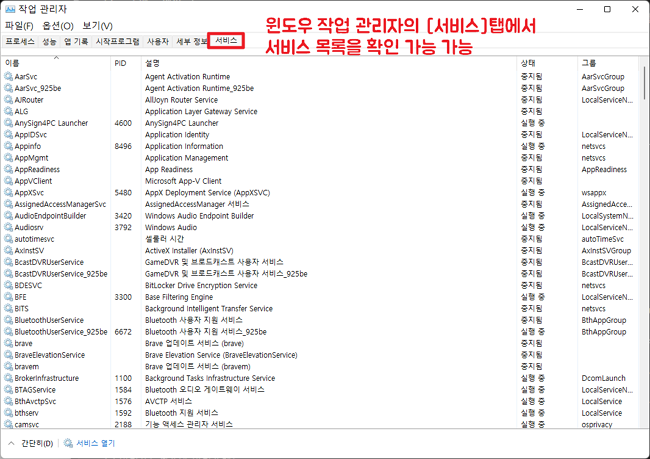
Task: Click the group cell 'osprivacy'
Action: click(597, 424)
